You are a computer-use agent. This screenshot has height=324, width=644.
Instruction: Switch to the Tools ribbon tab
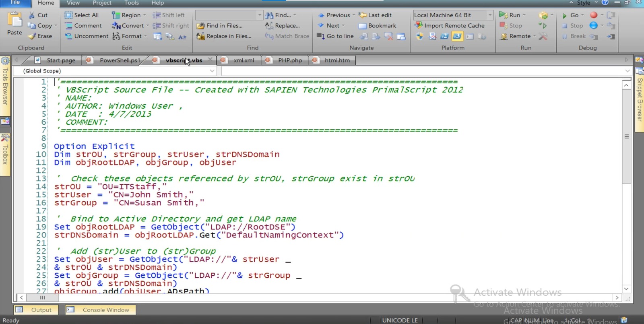(131, 3)
